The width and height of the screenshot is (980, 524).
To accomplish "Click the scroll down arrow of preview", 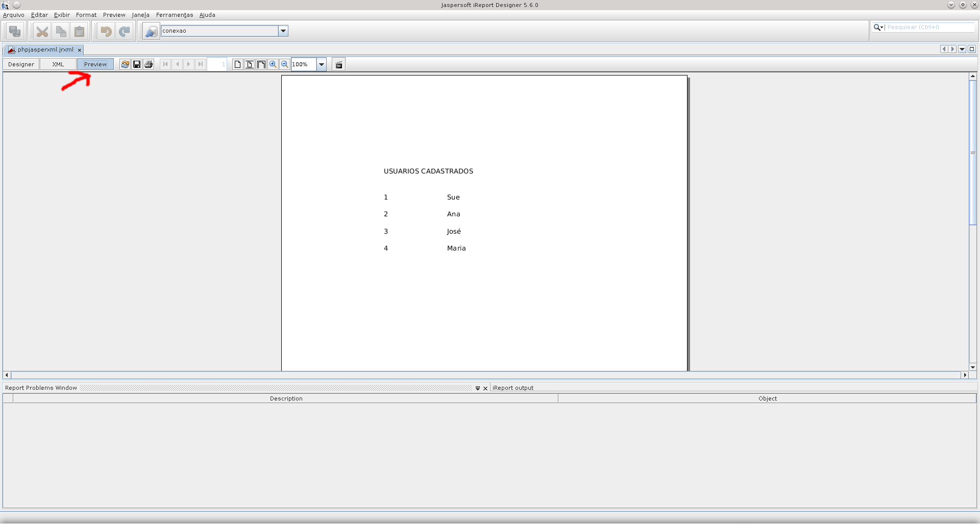I will coord(973,367).
